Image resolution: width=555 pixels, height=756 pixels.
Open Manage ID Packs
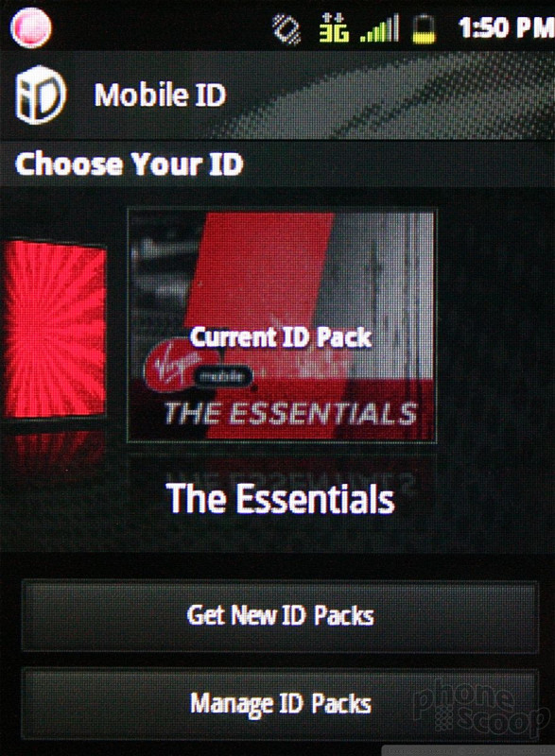click(x=280, y=704)
